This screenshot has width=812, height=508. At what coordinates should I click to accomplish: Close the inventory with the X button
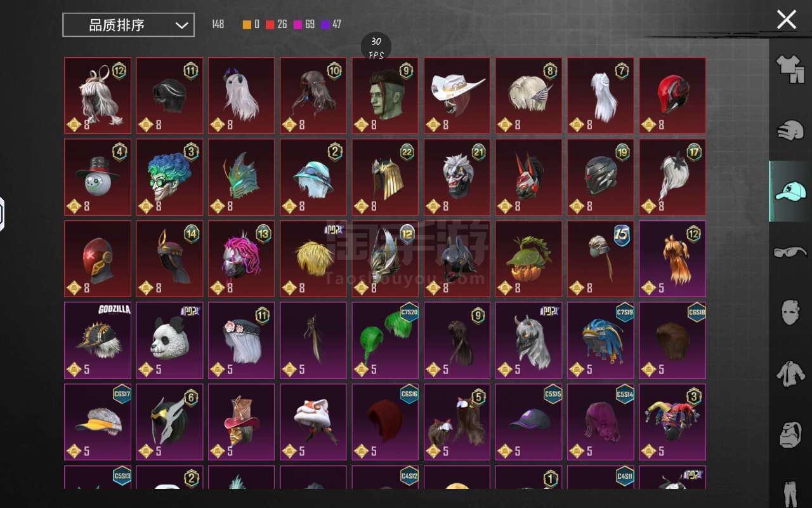point(787,20)
